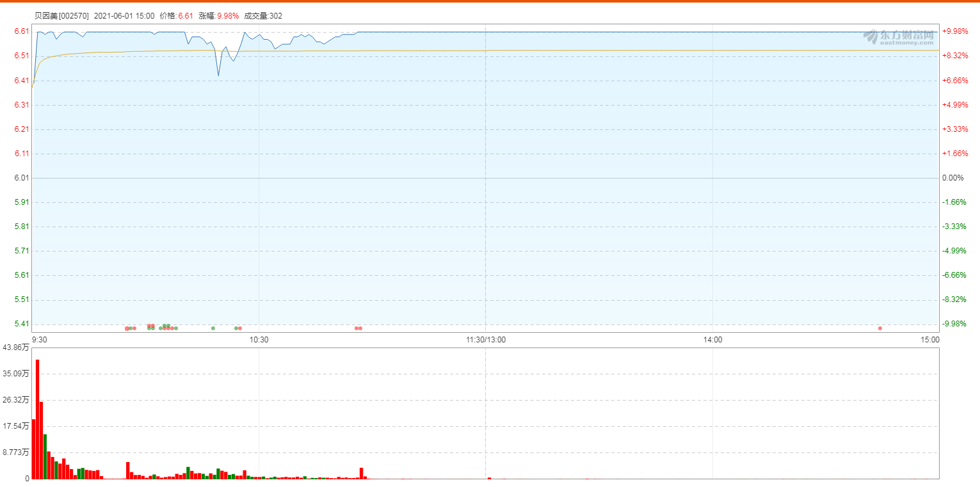Select the 10:30 time axis label
980x487 pixels.
coord(259,340)
